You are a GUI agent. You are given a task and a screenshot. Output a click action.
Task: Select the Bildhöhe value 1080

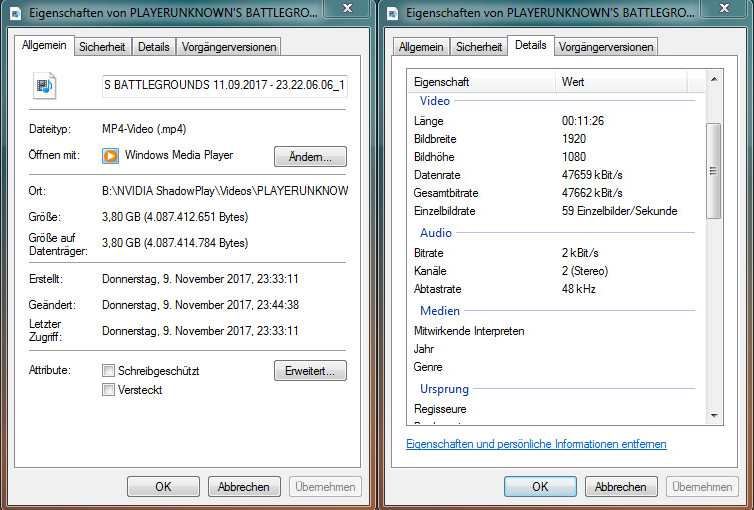[574, 157]
